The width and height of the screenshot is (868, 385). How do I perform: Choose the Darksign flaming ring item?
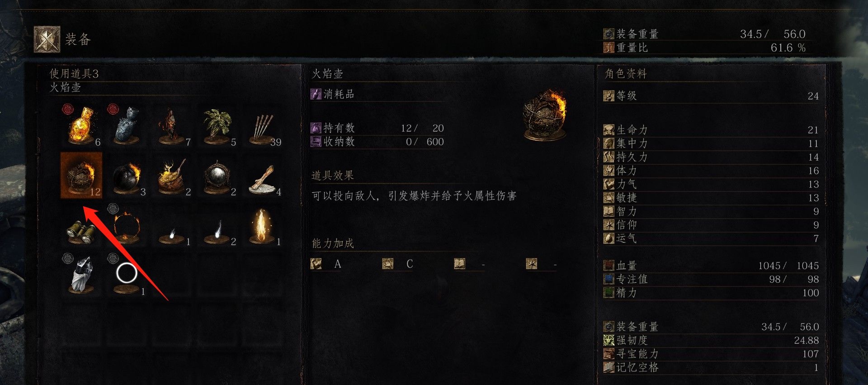(x=127, y=225)
